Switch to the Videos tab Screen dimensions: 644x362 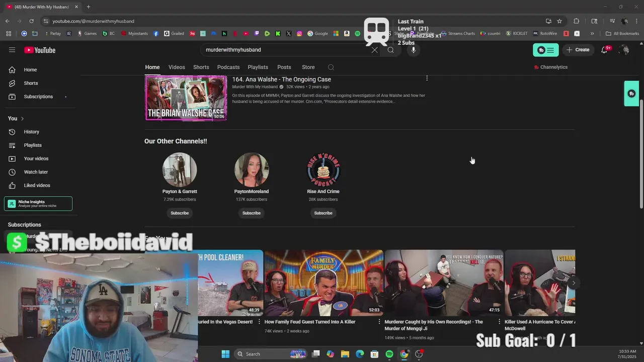point(177,67)
